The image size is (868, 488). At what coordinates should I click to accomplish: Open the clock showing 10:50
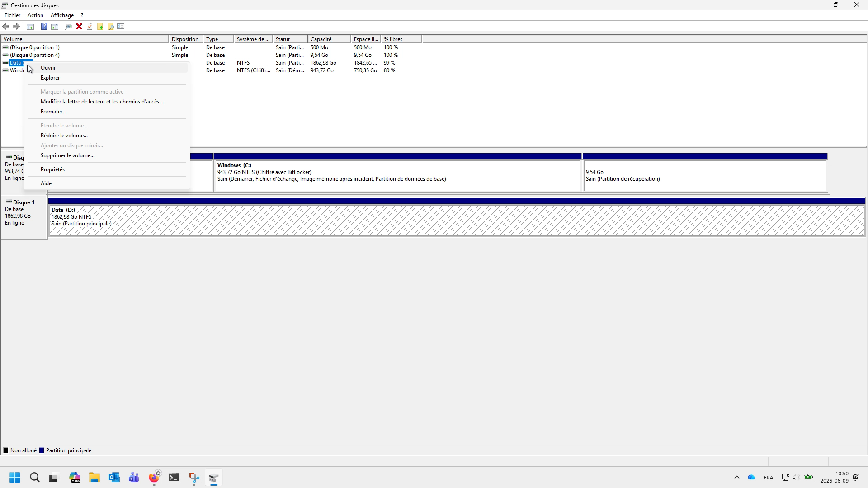point(835,478)
